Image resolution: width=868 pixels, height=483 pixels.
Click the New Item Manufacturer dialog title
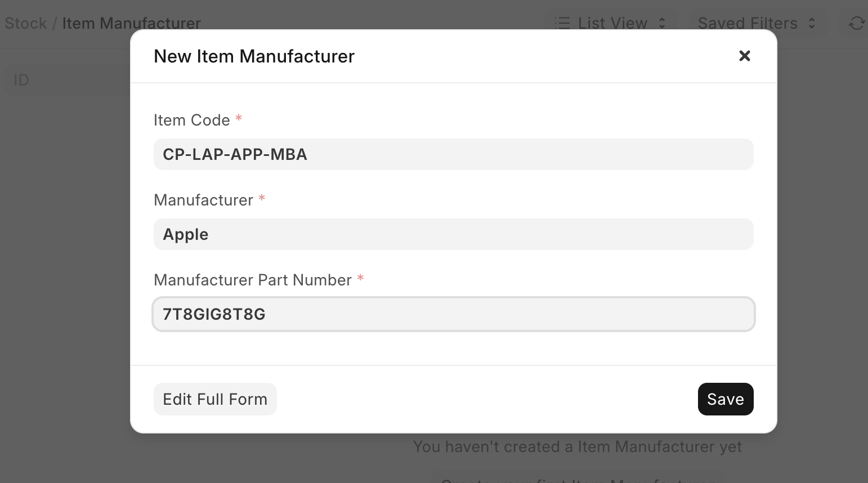pos(254,56)
